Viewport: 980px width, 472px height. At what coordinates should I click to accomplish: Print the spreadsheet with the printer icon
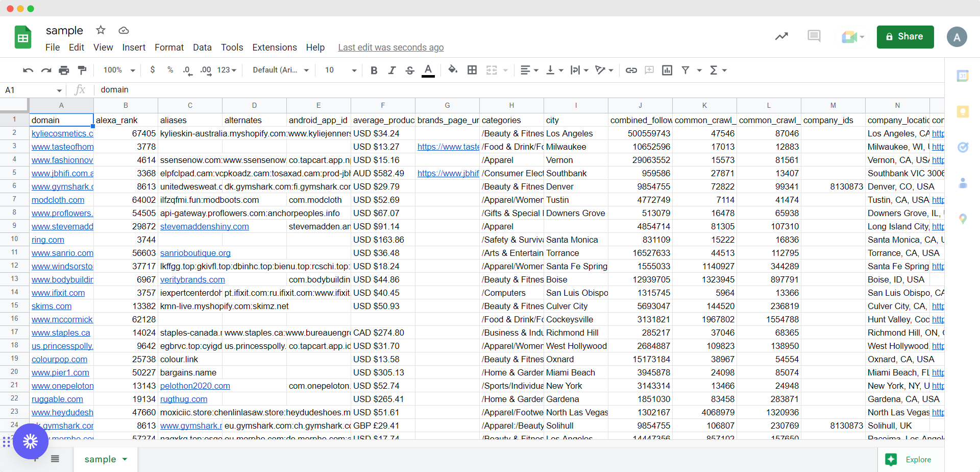tap(64, 70)
